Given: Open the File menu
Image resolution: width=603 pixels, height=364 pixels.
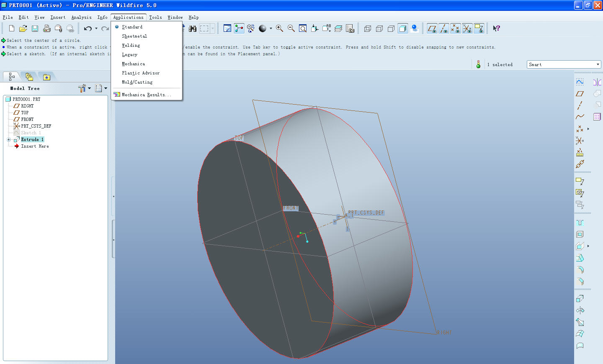Looking at the screenshot, I should [x=8, y=17].
